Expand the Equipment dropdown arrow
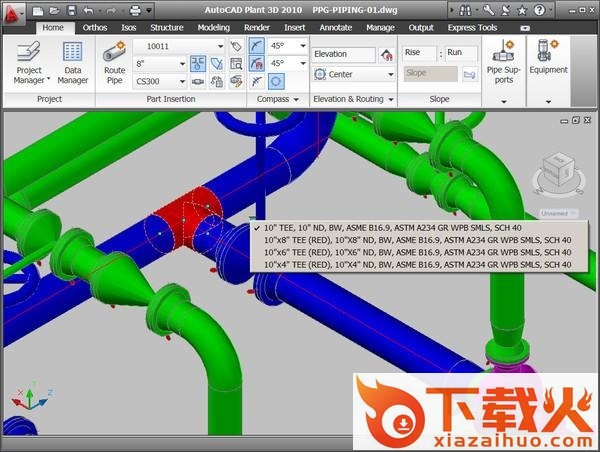The height and width of the screenshot is (452, 600). pyautogui.click(x=548, y=101)
